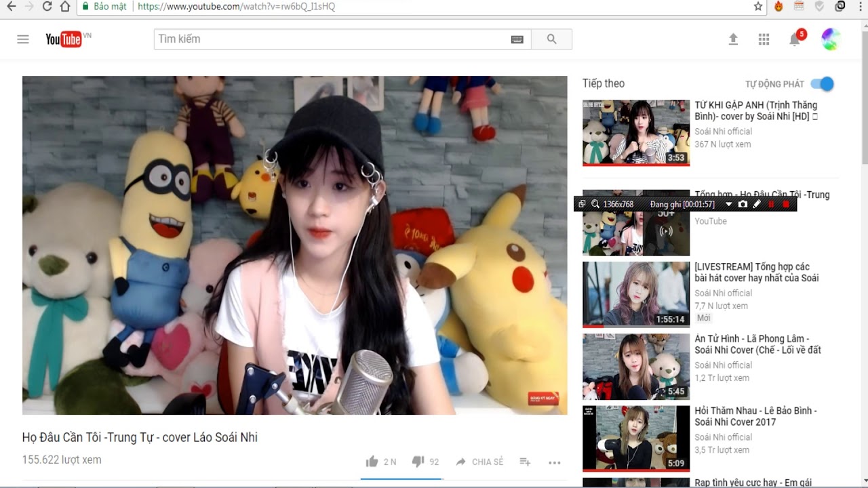This screenshot has height=488, width=868.
Task: Click the gray shield extension icon
Action: (819, 7)
